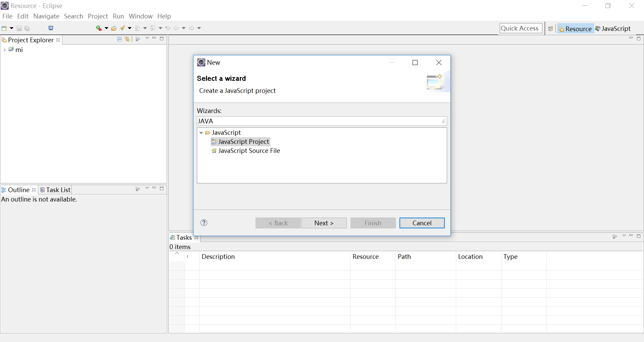Open the Run menu
The height and width of the screenshot is (342, 644).
coord(118,16)
